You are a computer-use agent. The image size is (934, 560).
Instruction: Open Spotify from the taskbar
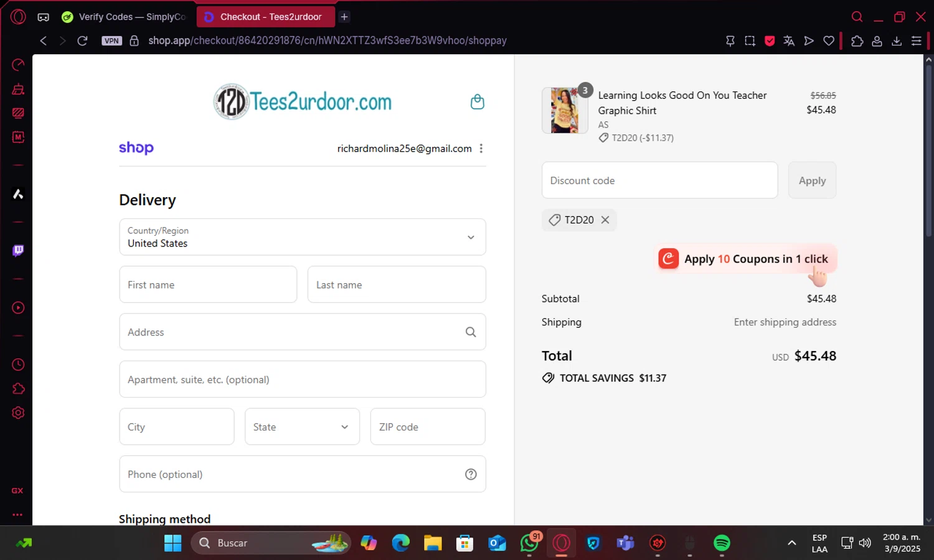click(x=722, y=543)
